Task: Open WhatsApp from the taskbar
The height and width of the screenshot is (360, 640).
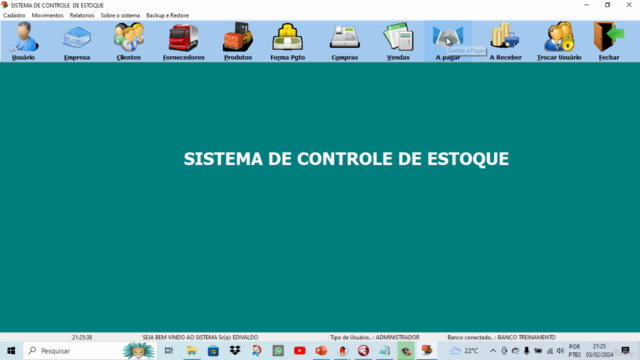Action: (278, 351)
